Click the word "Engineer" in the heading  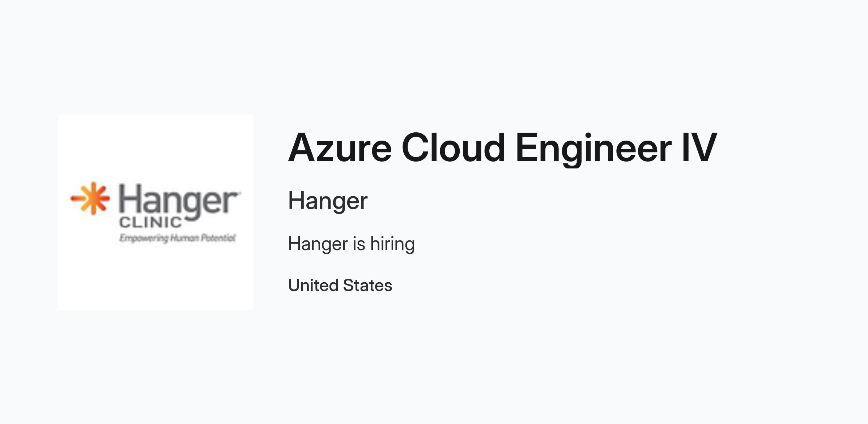coord(593,149)
